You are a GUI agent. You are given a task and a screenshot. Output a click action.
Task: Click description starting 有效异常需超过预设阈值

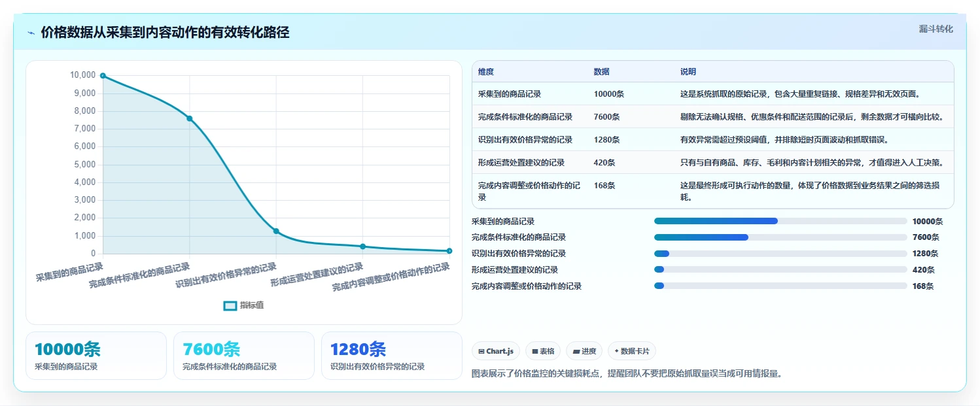[784, 140]
